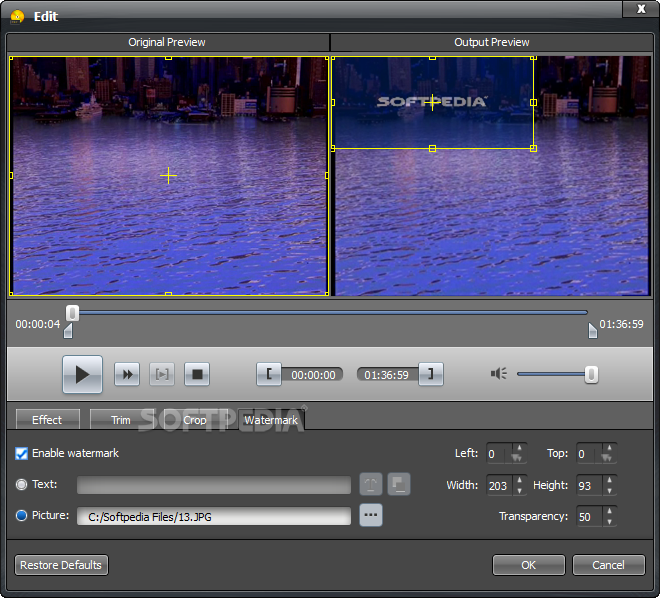Click the Transparency field showing 50
660x598 pixels.
pos(590,517)
